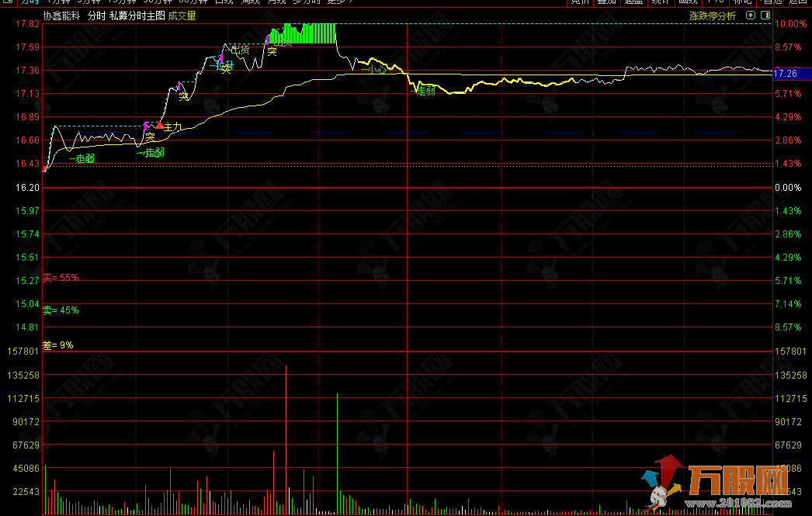The height and width of the screenshot is (516, 812).
Task: Open 涨跌停分析 analysis link
Action: coord(713,15)
